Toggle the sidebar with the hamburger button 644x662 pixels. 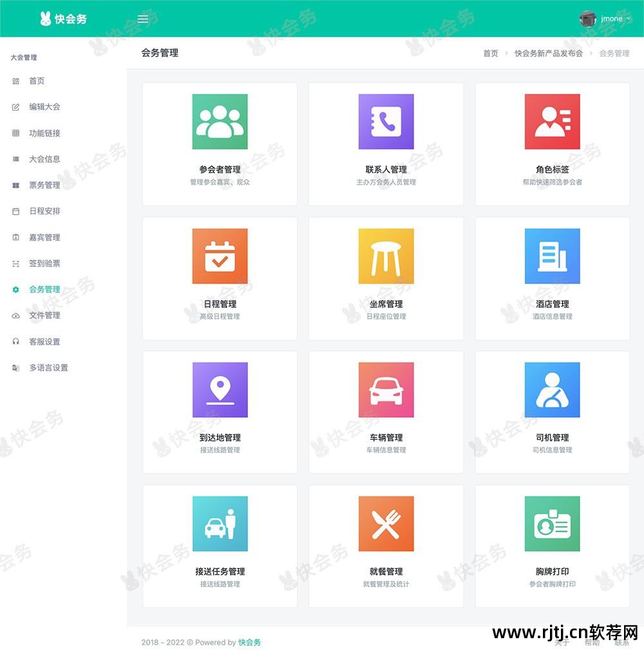click(142, 19)
